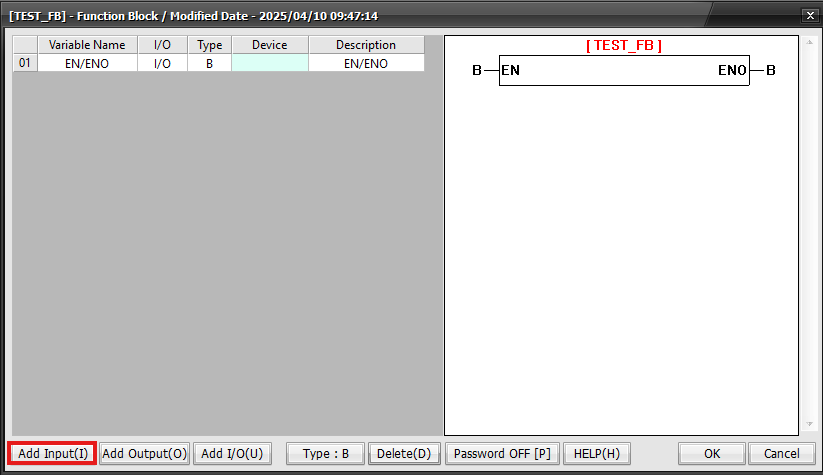Toggle the Type : B button
Screen dimensions: 823x475
pos(326,453)
